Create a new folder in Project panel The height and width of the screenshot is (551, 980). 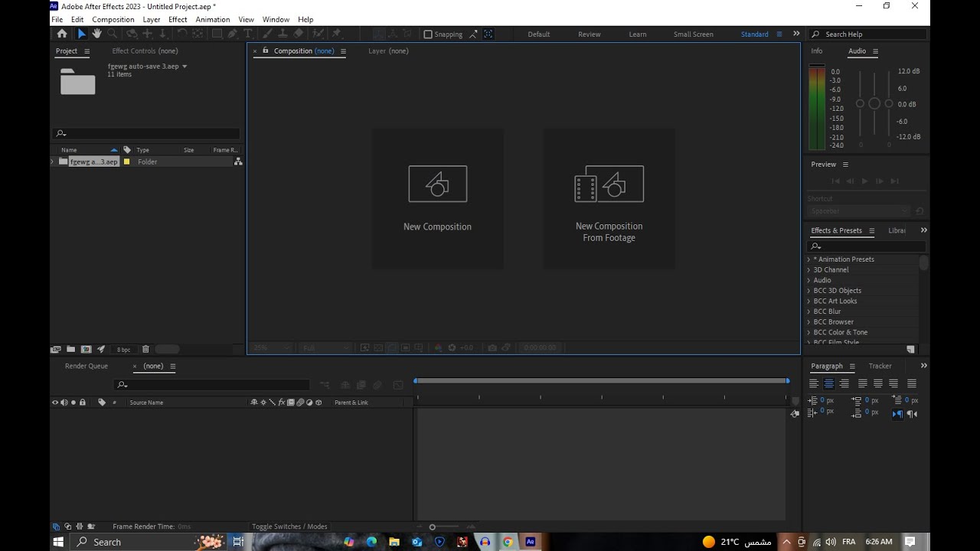coord(70,349)
